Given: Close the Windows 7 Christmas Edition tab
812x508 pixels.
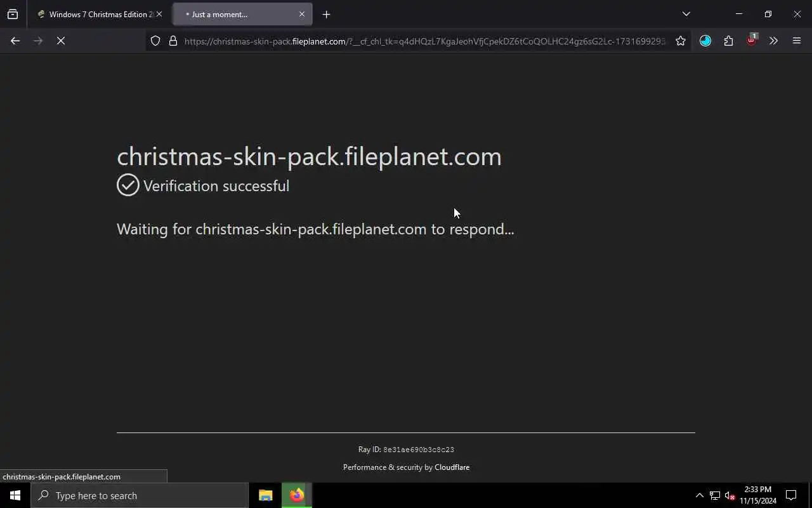Looking at the screenshot, I should click(159, 14).
